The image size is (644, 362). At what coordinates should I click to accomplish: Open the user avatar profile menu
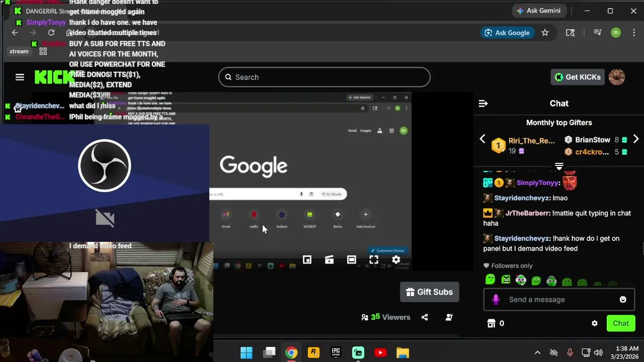(x=617, y=77)
